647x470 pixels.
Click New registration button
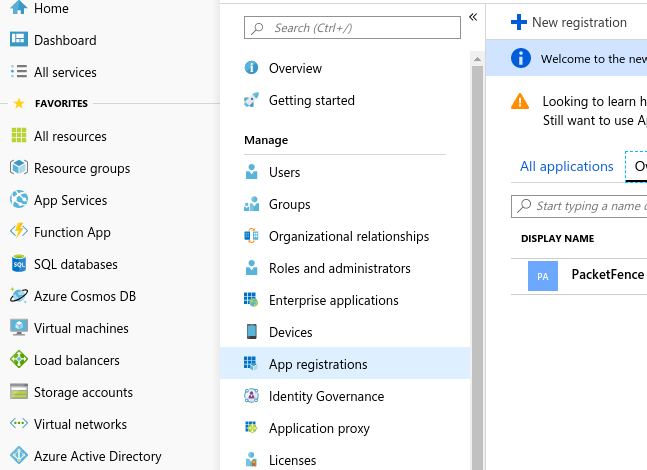pos(569,22)
